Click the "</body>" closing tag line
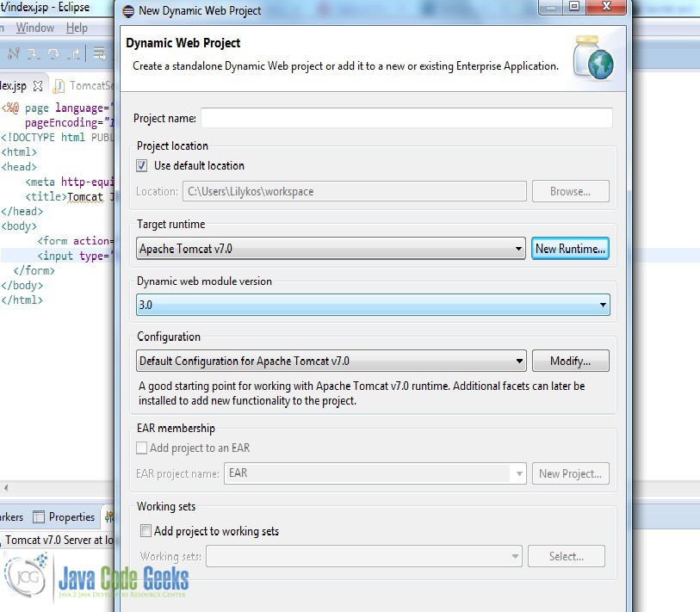The width and height of the screenshot is (700, 612). [22, 285]
